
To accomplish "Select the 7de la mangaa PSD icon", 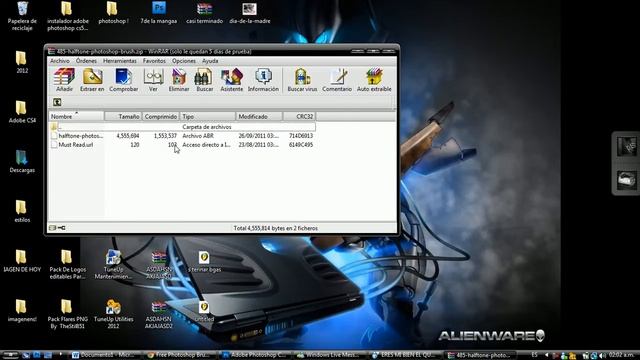I will point(159,13).
